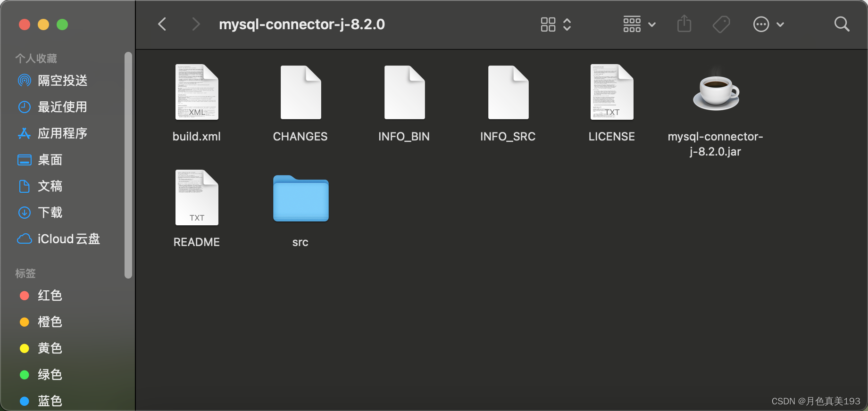868x411 pixels.
Task: Select the src folder icon
Action: pos(300,198)
